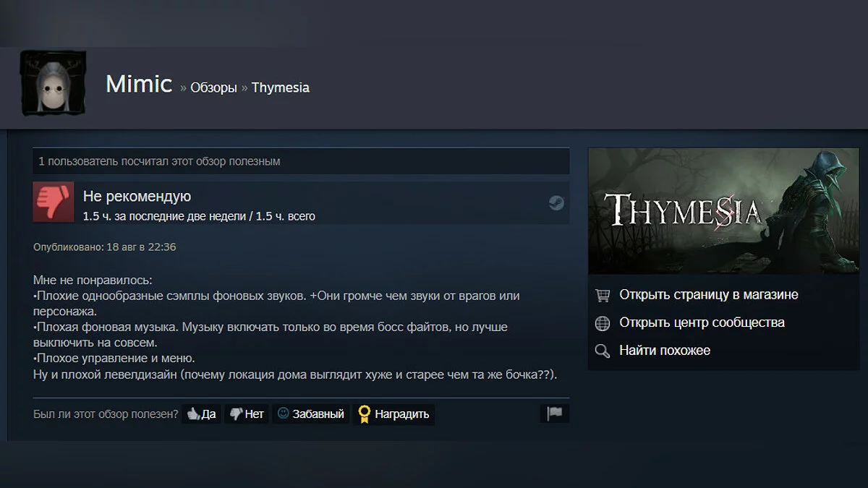Click the shopping cart icon
Image resolution: width=868 pixels, height=488 pixels.
(602, 295)
